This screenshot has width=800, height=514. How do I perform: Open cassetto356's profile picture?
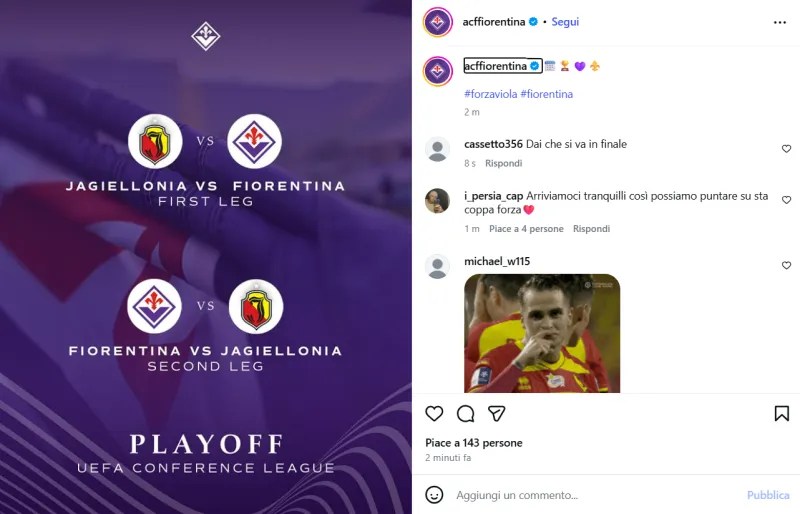point(437,150)
